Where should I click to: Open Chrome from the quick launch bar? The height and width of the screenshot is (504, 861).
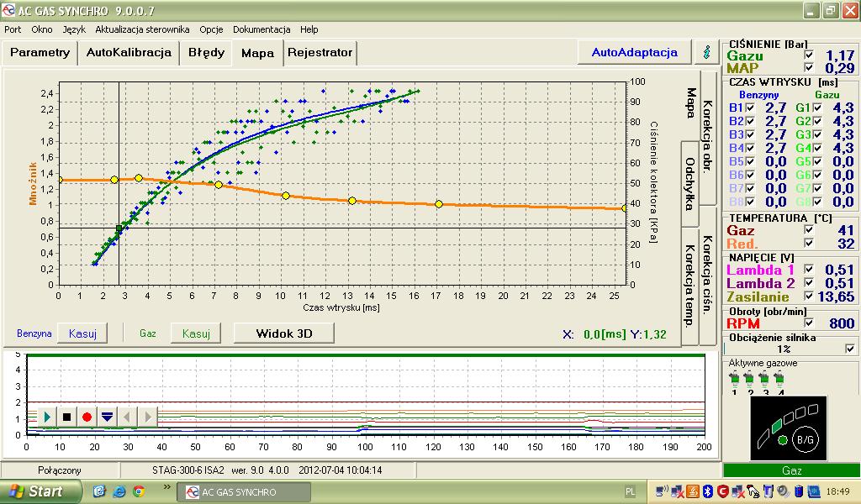click(139, 491)
